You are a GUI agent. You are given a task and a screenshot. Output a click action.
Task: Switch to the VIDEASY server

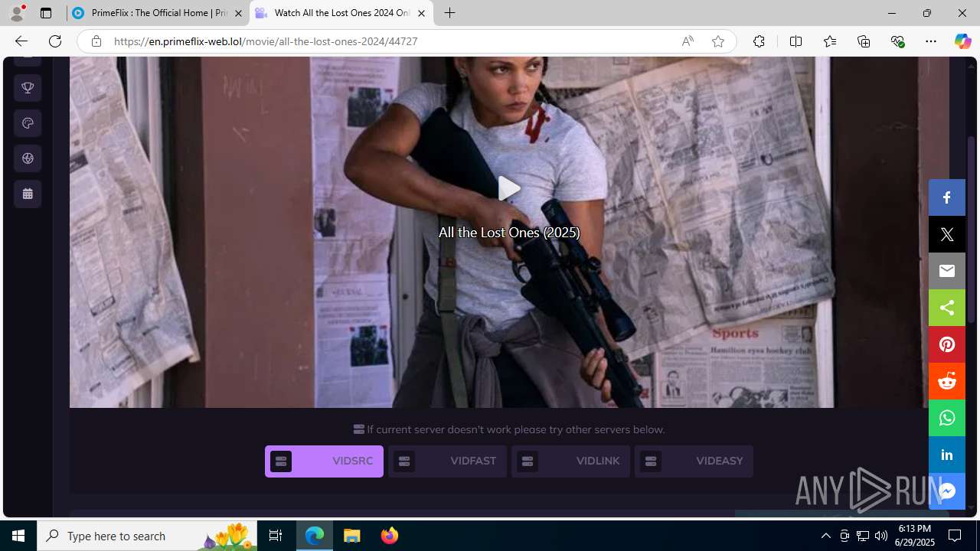click(x=694, y=461)
